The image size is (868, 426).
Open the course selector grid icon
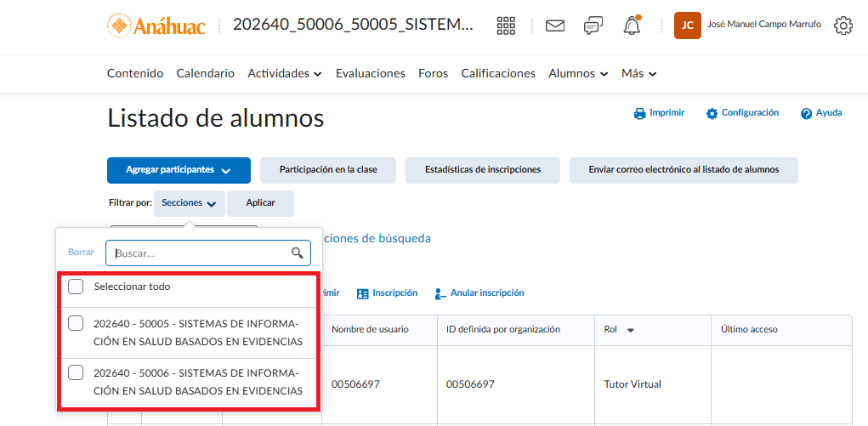[x=506, y=26]
